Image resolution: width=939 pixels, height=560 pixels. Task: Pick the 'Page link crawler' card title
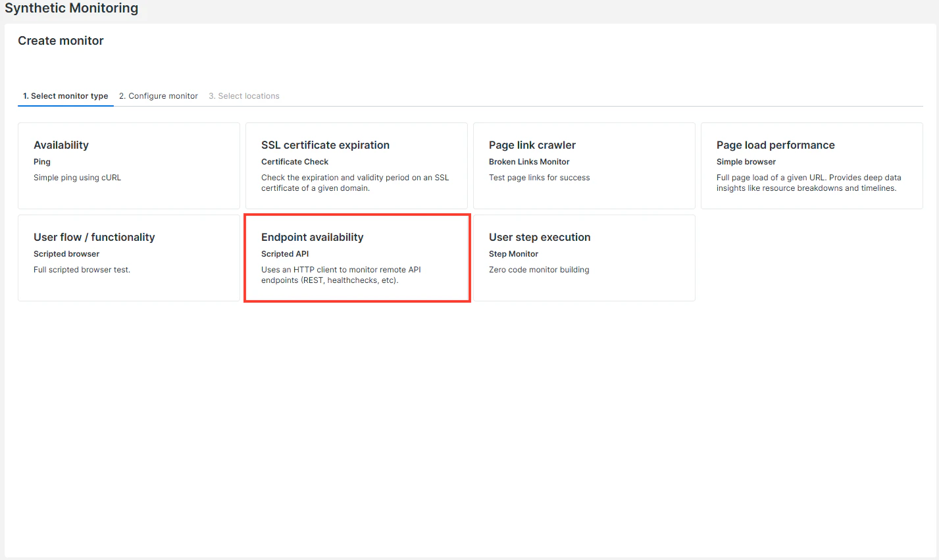click(532, 145)
